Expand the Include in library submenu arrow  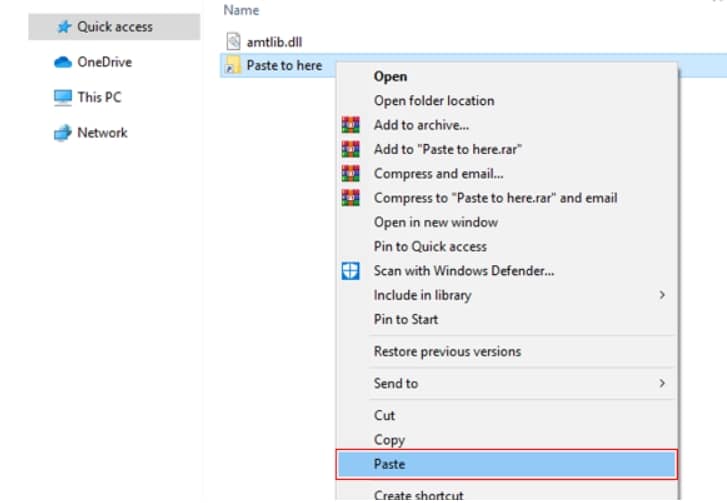tap(662, 295)
